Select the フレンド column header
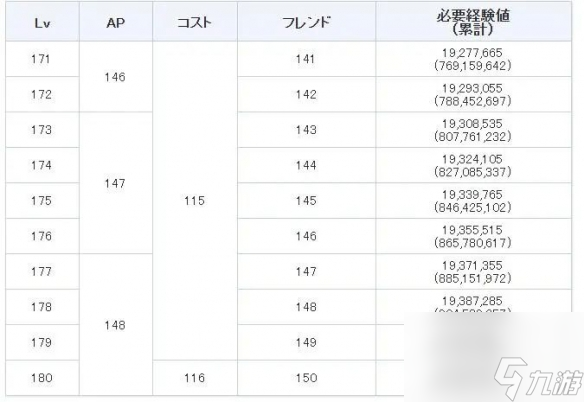 tap(307, 22)
